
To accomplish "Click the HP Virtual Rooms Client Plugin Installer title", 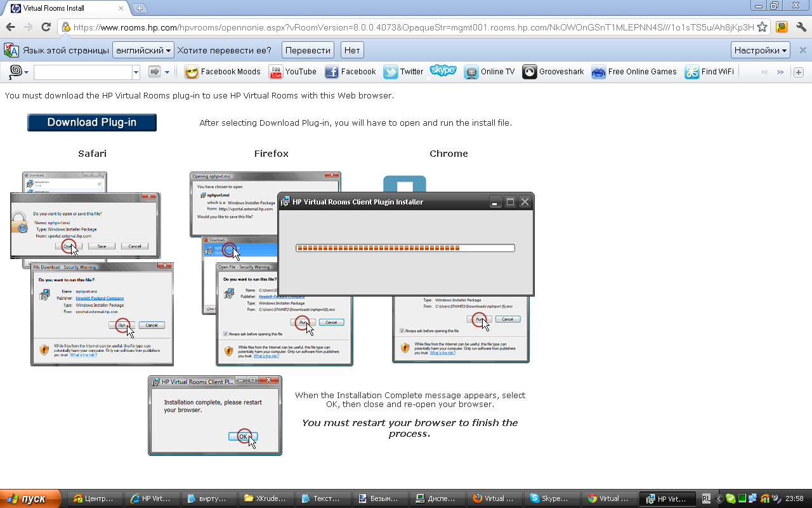I will point(358,202).
